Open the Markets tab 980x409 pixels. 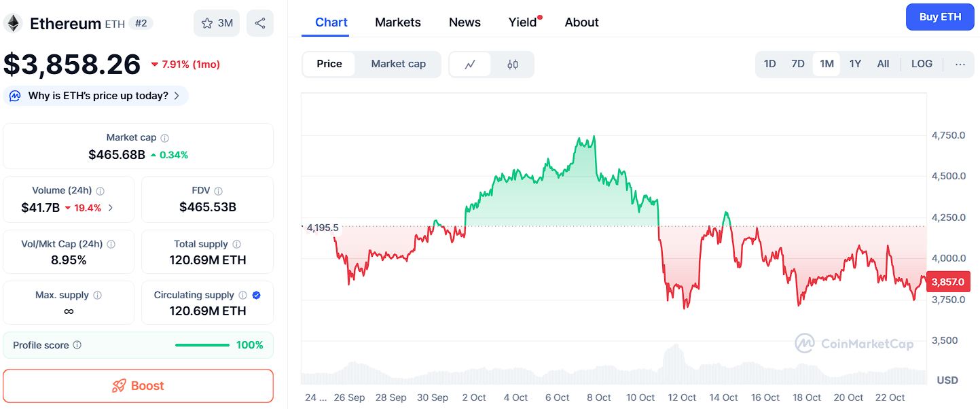pos(398,22)
